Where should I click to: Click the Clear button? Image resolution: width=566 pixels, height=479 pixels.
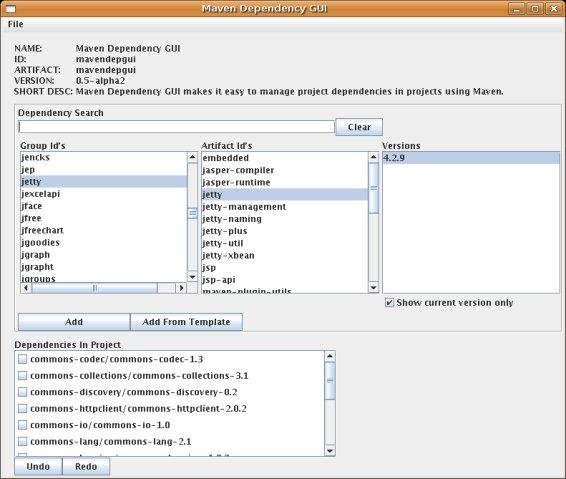(359, 127)
